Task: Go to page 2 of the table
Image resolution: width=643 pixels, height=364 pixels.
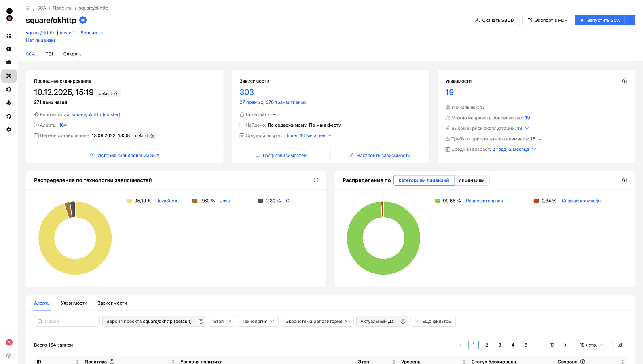Action: [486, 345]
